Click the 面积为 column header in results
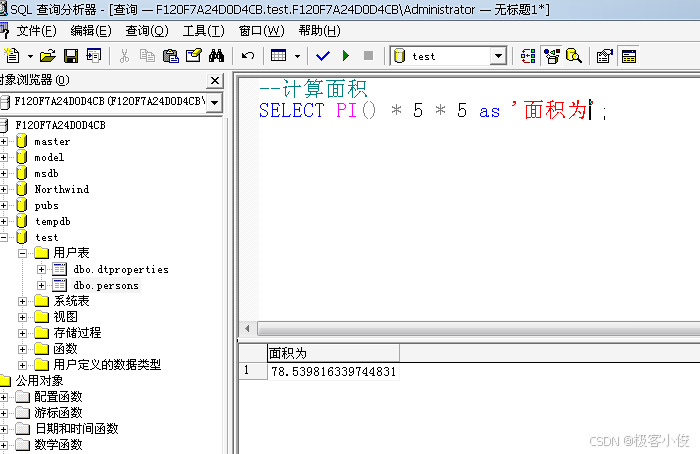 pos(333,354)
